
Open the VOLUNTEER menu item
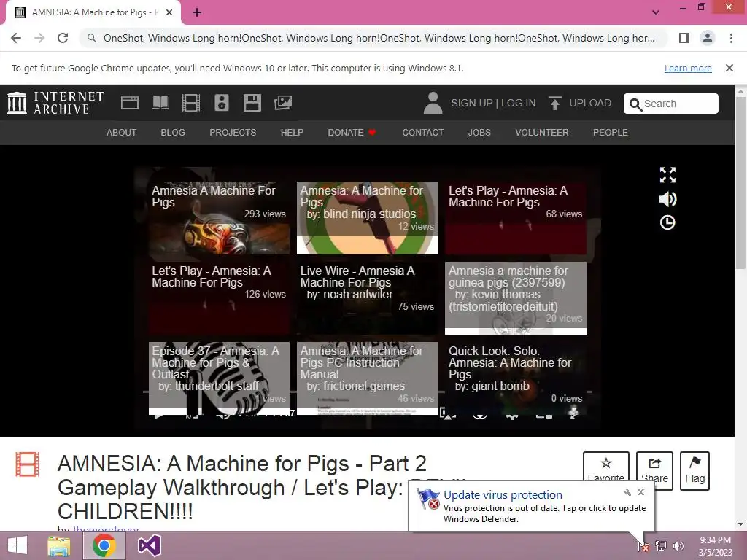[542, 133]
